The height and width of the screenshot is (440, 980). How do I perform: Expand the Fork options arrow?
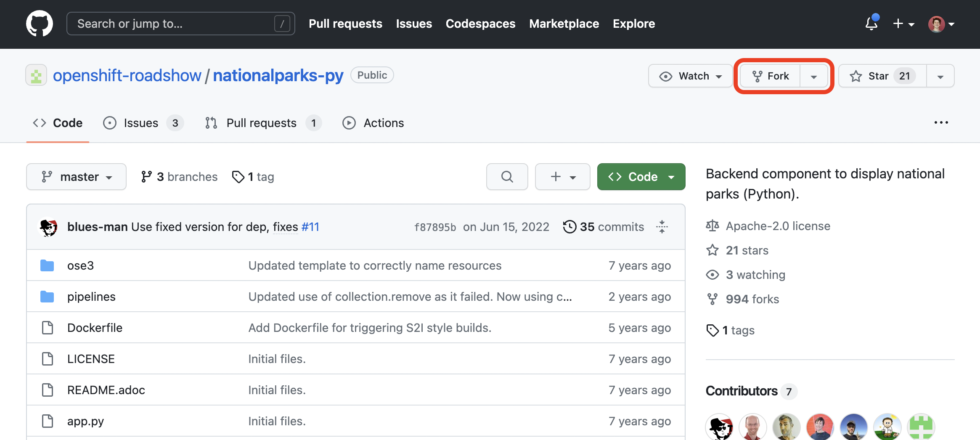coord(814,76)
